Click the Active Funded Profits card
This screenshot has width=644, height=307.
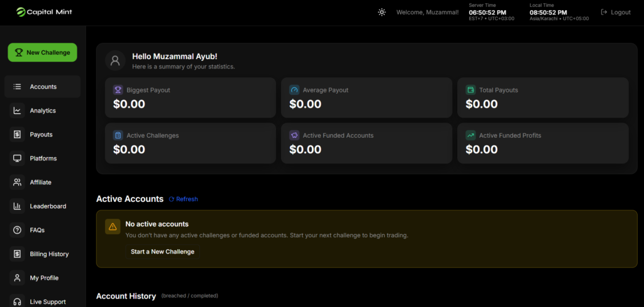pyautogui.click(x=543, y=143)
